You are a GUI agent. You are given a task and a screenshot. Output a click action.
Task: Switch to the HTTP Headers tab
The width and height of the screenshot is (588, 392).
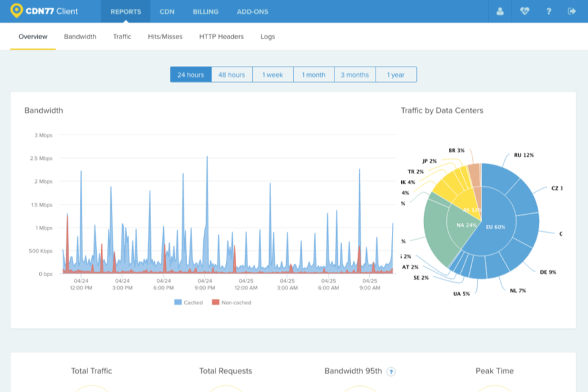click(221, 37)
